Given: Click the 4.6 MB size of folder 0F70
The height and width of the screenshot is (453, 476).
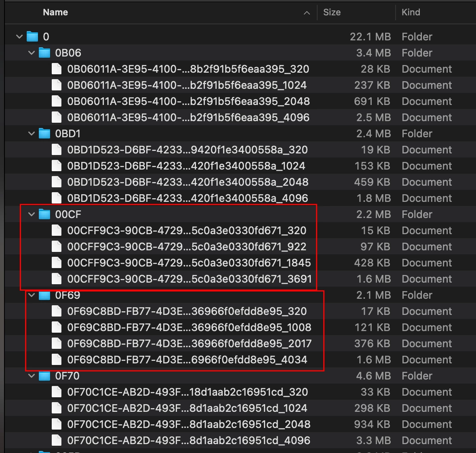Looking at the screenshot, I should coord(373,375).
